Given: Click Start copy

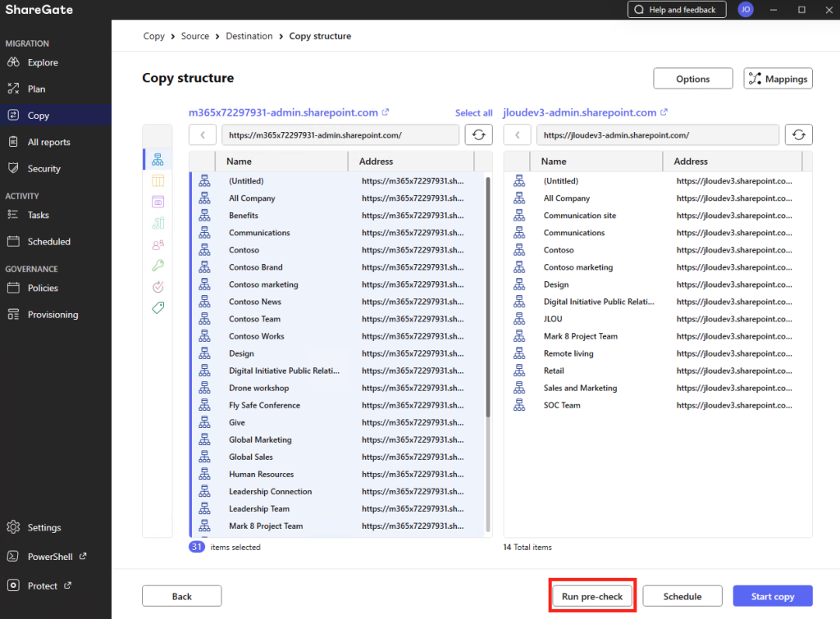Looking at the screenshot, I should pos(773,596).
